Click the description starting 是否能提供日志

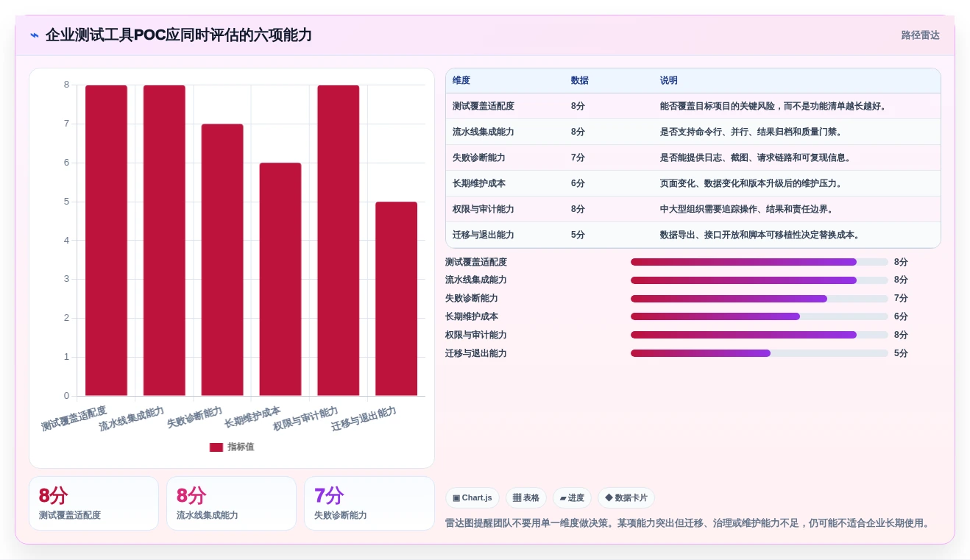tap(757, 158)
